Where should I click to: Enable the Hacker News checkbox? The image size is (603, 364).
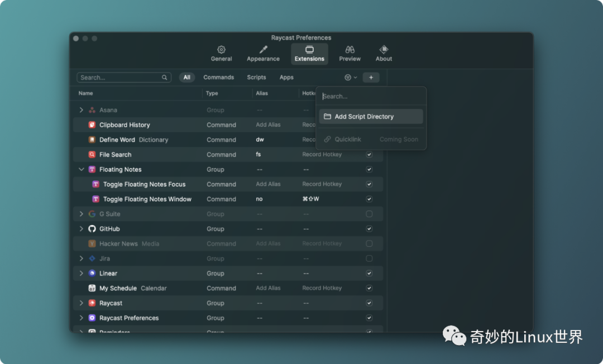coord(369,243)
